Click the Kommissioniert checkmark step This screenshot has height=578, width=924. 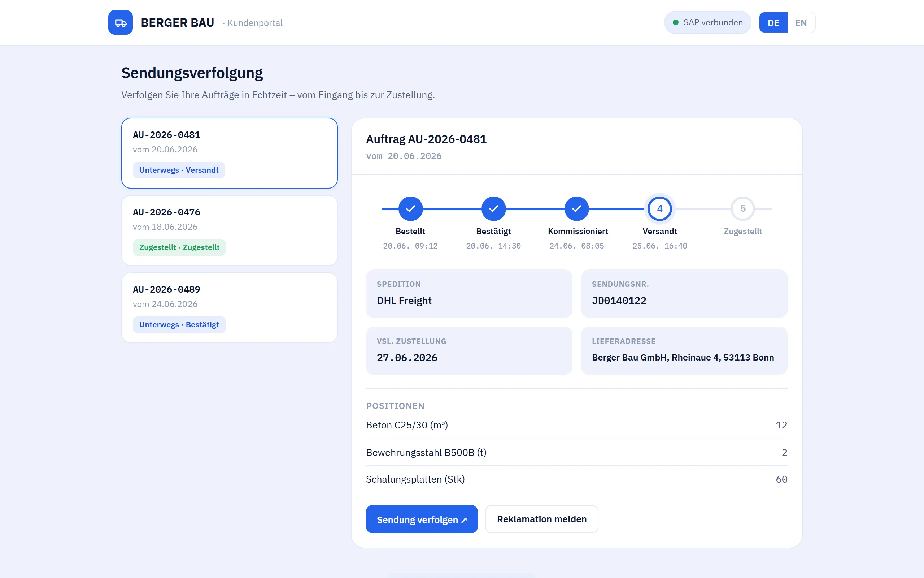pyautogui.click(x=576, y=209)
